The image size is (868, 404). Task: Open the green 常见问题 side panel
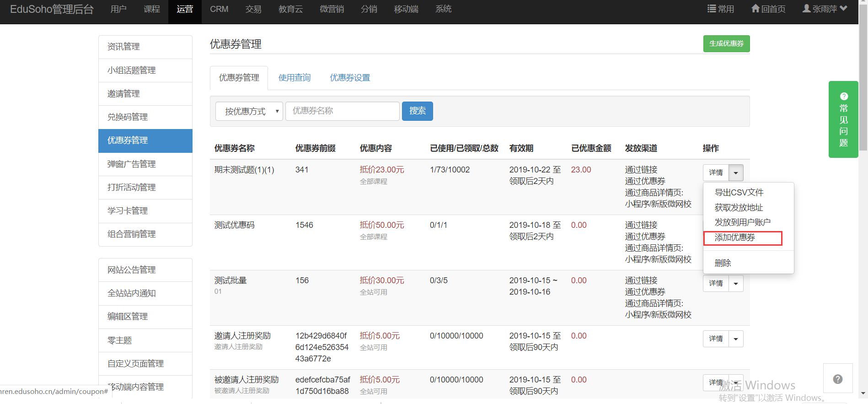pos(843,120)
